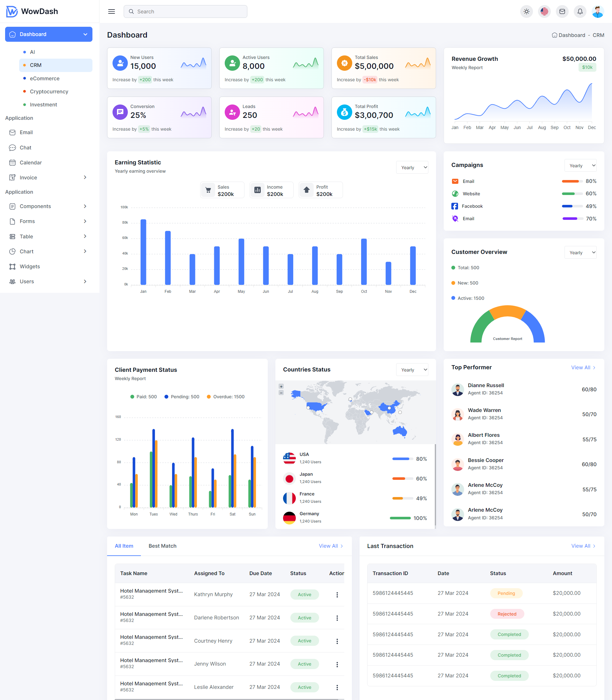The height and width of the screenshot is (700, 612).
Task: Collapse the Dashboard menu chevron
Action: (85, 34)
